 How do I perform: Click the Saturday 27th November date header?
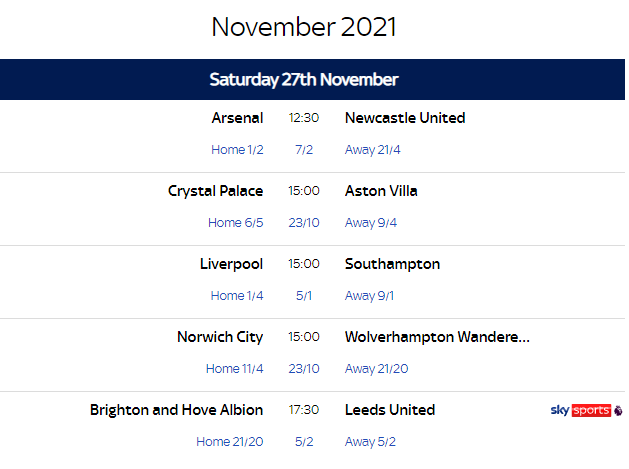(304, 80)
